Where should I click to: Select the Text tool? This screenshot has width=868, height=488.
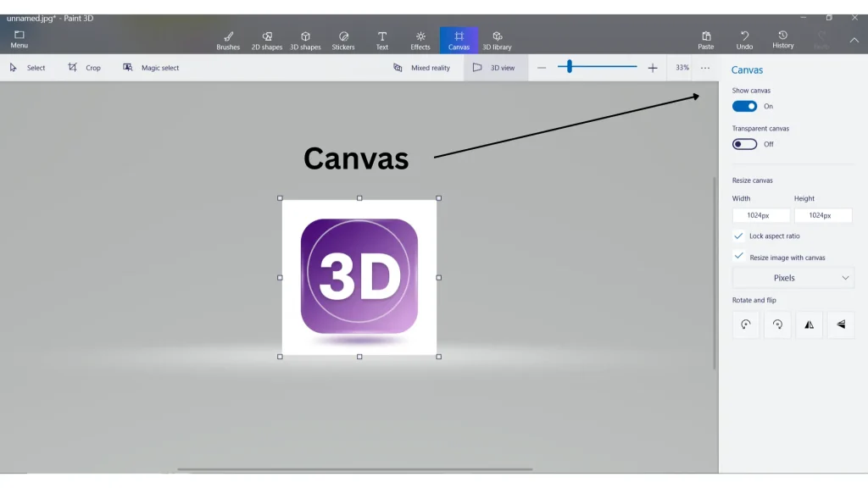coord(381,38)
